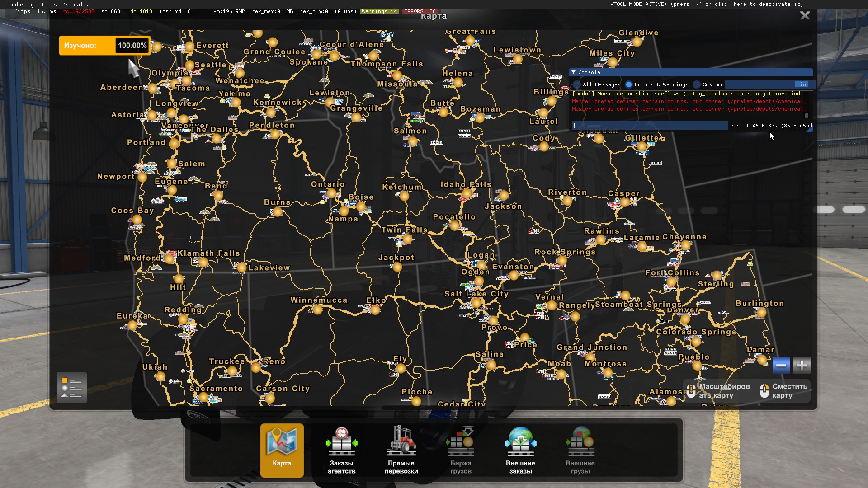
Task: Select the Burns city marker
Action: pyautogui.click(x=278, y=211)
